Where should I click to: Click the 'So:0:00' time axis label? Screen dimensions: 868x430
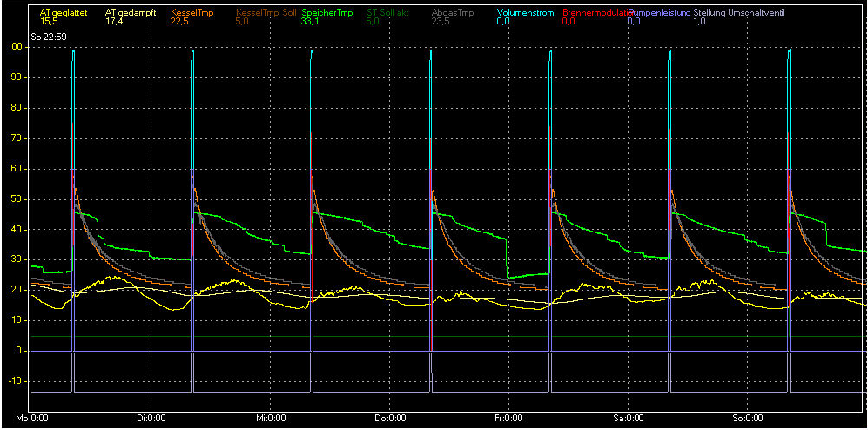tap(749, 419)
